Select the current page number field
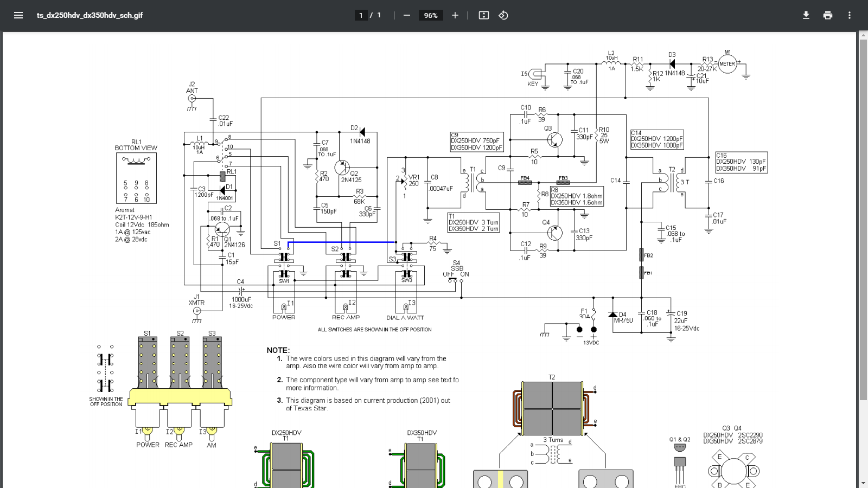This screenshot has height=488, width=868. pos(361,15)
